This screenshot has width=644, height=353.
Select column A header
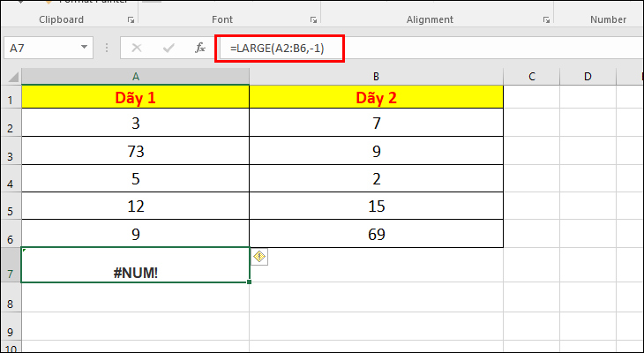coord(135,77)
